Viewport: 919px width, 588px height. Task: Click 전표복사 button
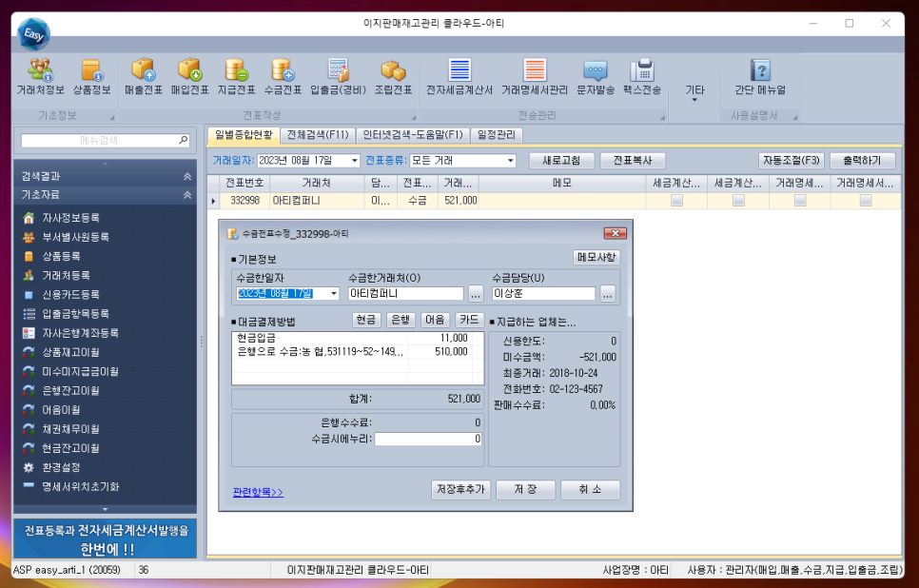[633, 161]
